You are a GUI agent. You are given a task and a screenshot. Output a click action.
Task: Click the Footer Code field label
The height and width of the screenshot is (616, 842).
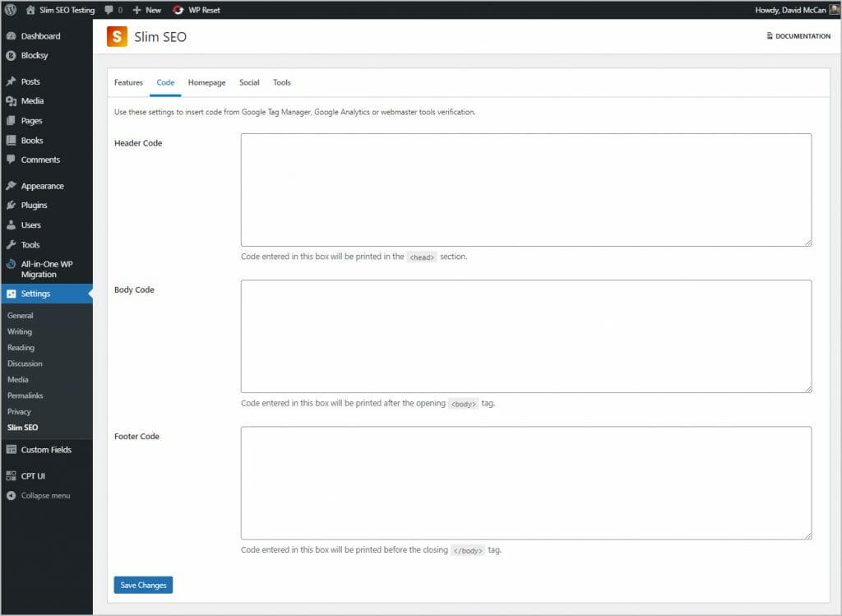[x=137, y=436]
